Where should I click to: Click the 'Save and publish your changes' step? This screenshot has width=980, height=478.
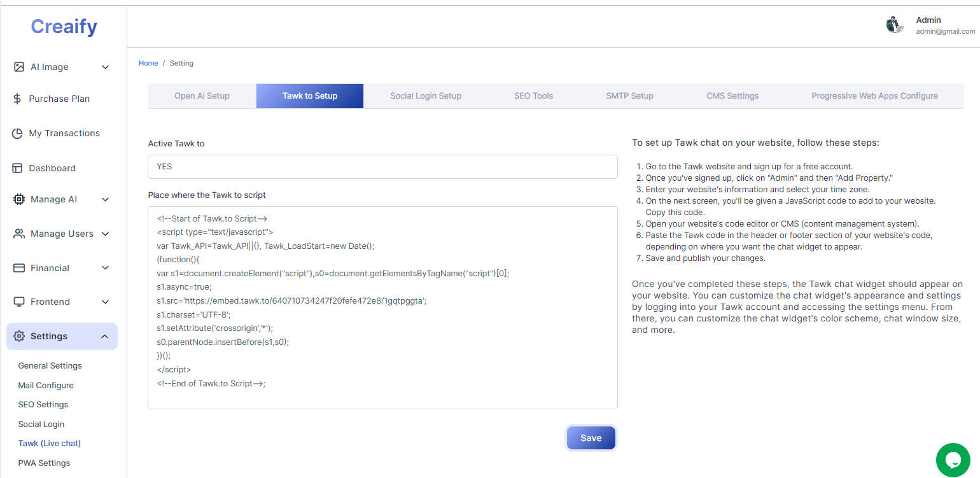pos(706,258)
